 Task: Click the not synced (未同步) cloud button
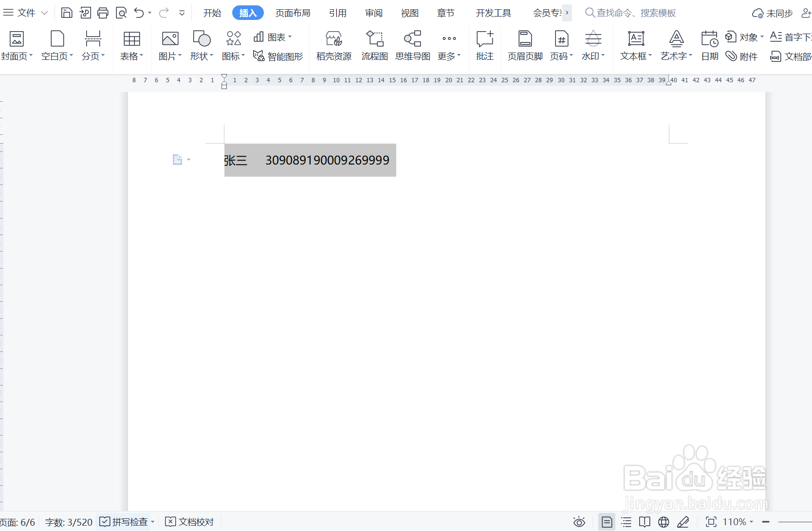pyautogui.click(x=773, y=13)
